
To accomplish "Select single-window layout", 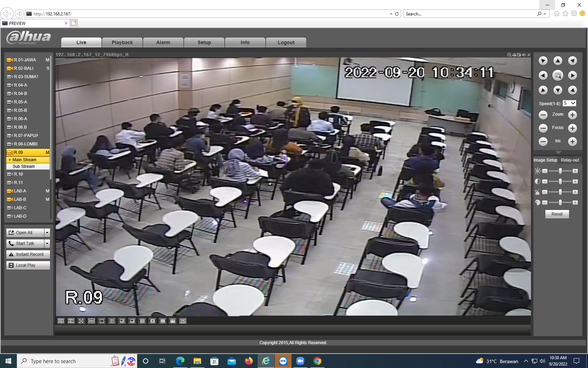I will pyautogui.click(x=102, y=321).
